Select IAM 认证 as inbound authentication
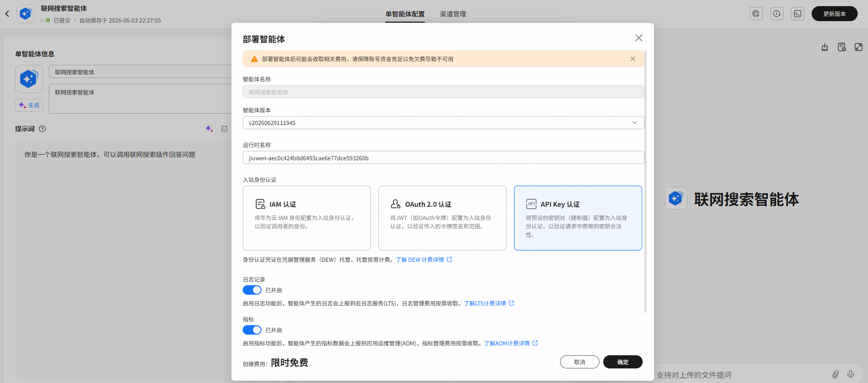The height and width of the screenshot is (383, 868). 307,218
